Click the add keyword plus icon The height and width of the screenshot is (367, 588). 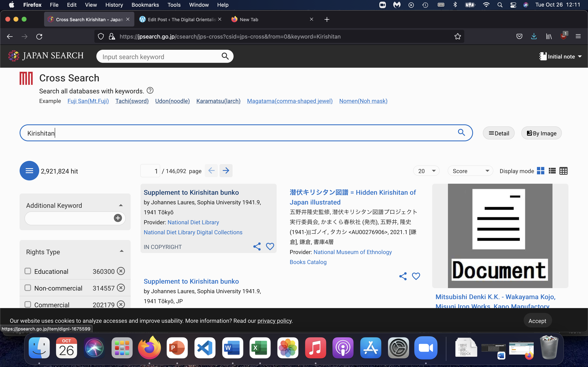pyautogui.click(x=118, y=218)
